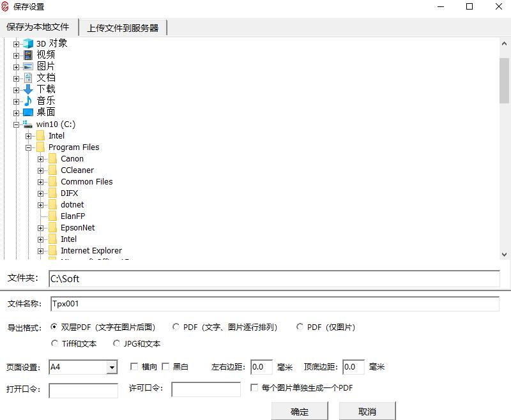Select the Internet Explorer folder label
This screenshot has width=511, height=420.
(x=91, y=251)
